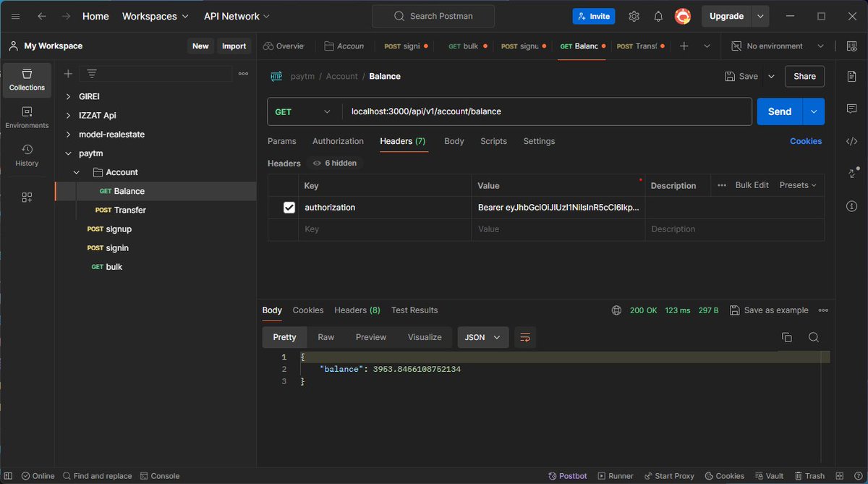Click the Import button
Screen dimensions: 868x484
click(234, 46)
